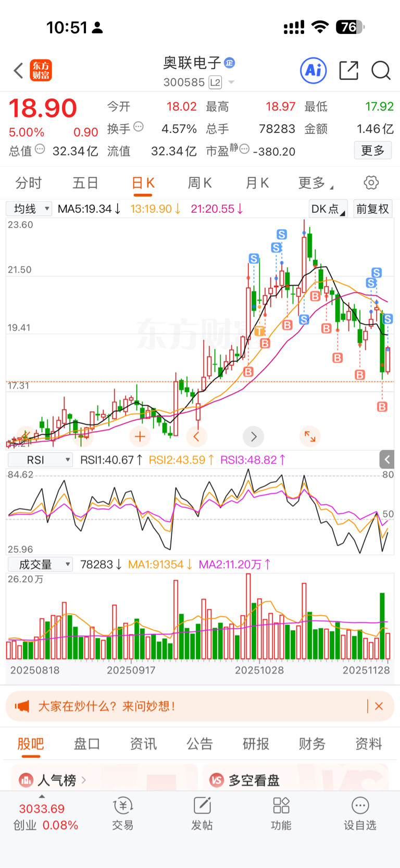Viewport: 400px width, 868px height.
Task: Tap the blue 企 badge beside 奥联电子
Action: click(229, 63)
